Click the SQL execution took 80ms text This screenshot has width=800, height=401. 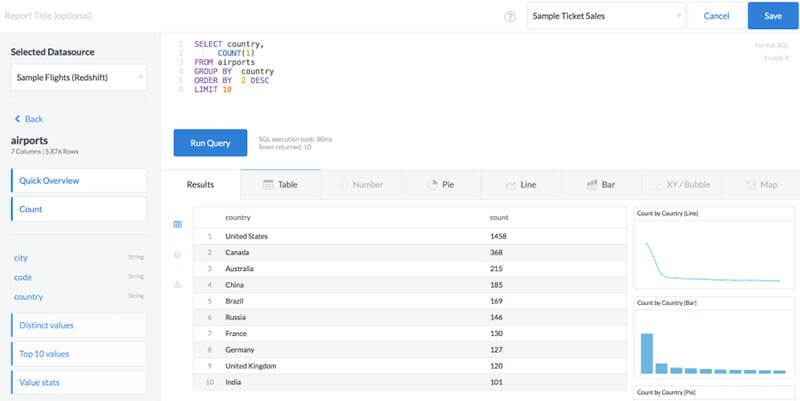(295, 139)
